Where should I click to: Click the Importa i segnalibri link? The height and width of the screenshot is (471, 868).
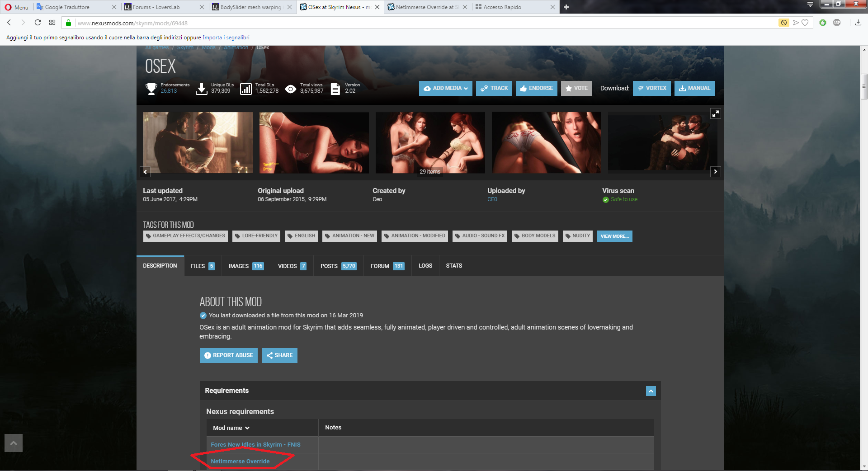click(226, 38)
